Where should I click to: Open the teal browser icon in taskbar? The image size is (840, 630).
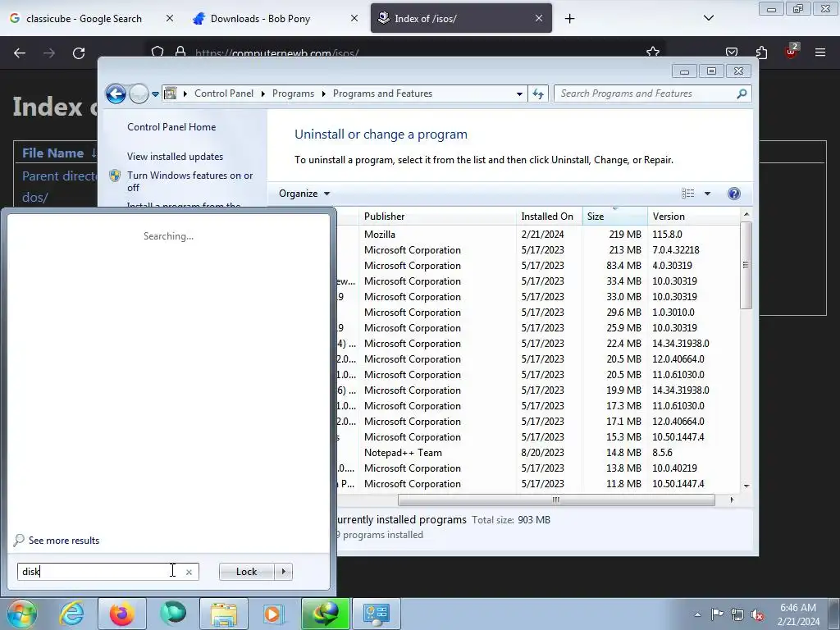coord(172,614)
